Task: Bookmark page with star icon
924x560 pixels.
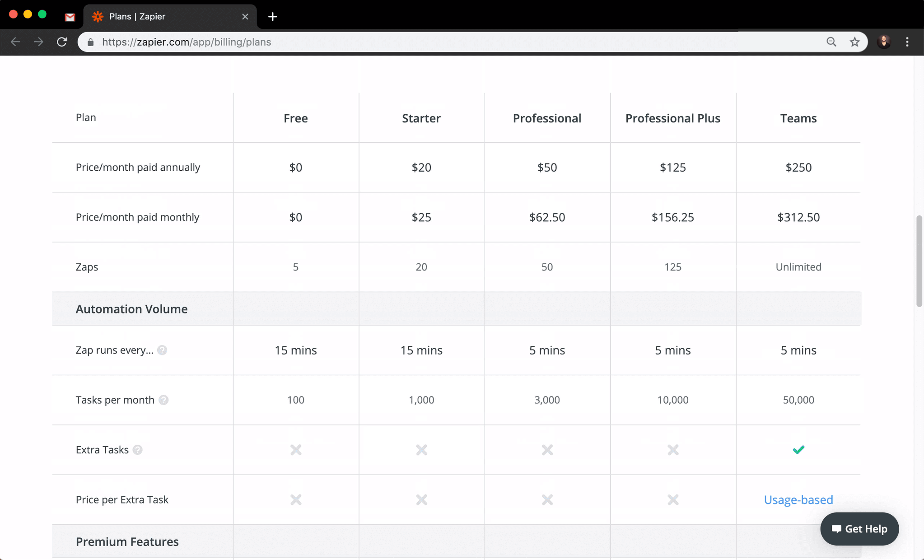Action: coord(854,42)
